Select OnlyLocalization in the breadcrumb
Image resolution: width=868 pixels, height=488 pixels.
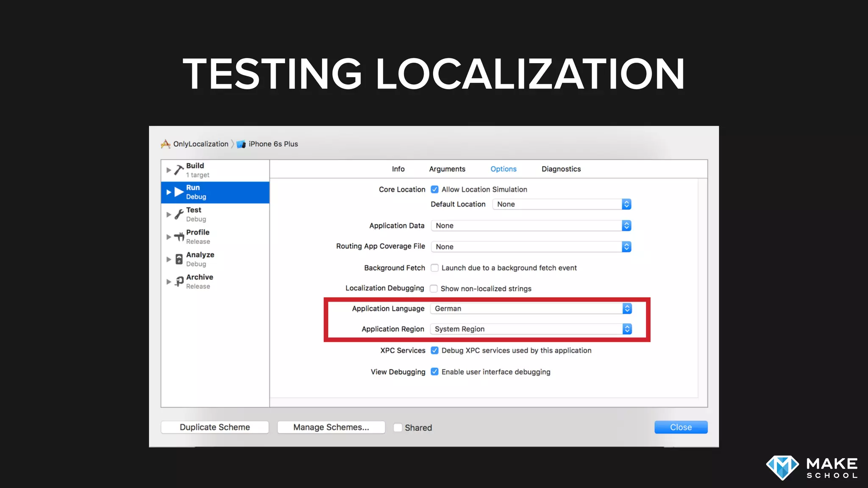200,144
